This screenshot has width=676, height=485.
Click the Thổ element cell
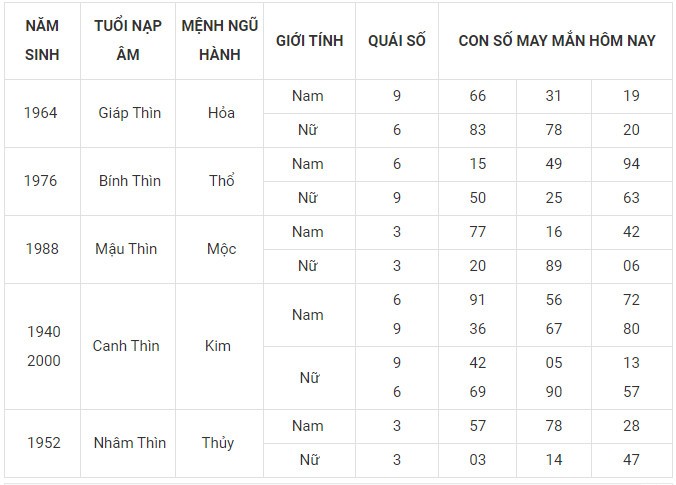click(x=221, y=181)
